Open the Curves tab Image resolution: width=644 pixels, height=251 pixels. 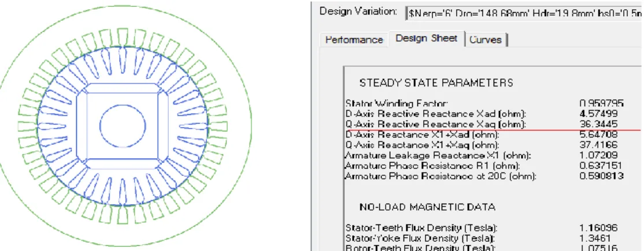[x=486, y=40]
